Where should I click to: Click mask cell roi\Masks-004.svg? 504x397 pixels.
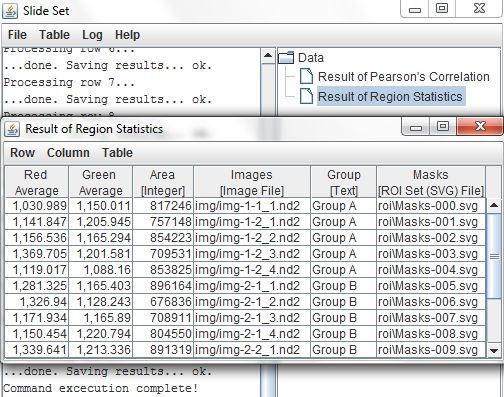(x=431, y=270)
